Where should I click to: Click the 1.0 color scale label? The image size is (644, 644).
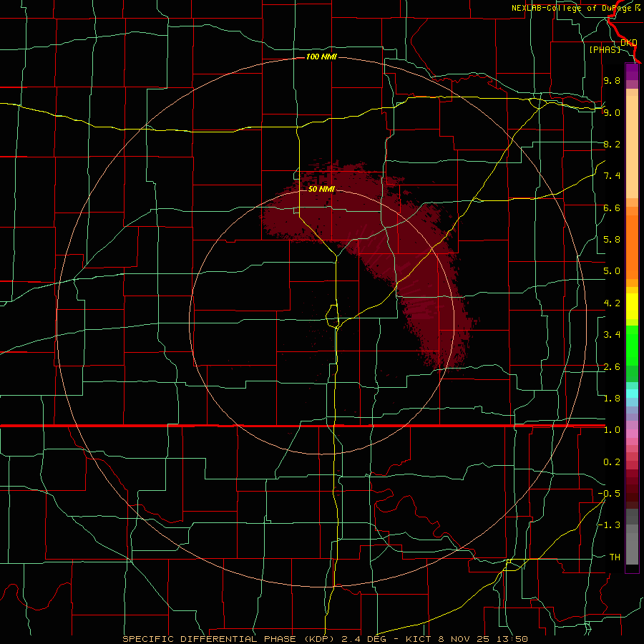click(x=612, y=430)
